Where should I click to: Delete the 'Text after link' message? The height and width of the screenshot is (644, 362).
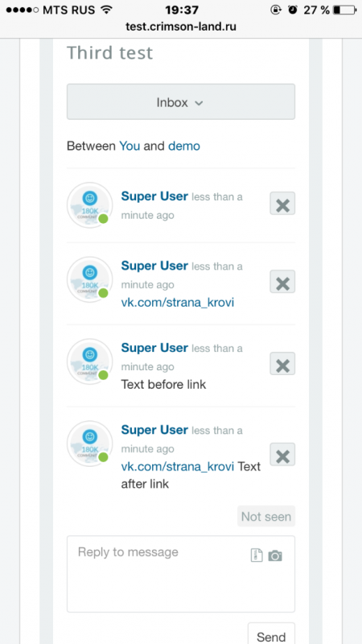(x=282, y=454)
